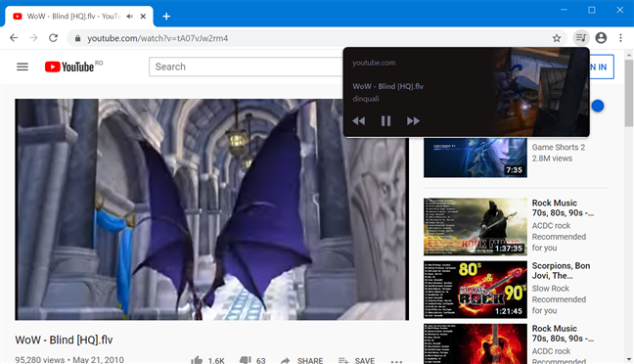
Task: Skip to previous track in media popup
Action: [359, 121]
